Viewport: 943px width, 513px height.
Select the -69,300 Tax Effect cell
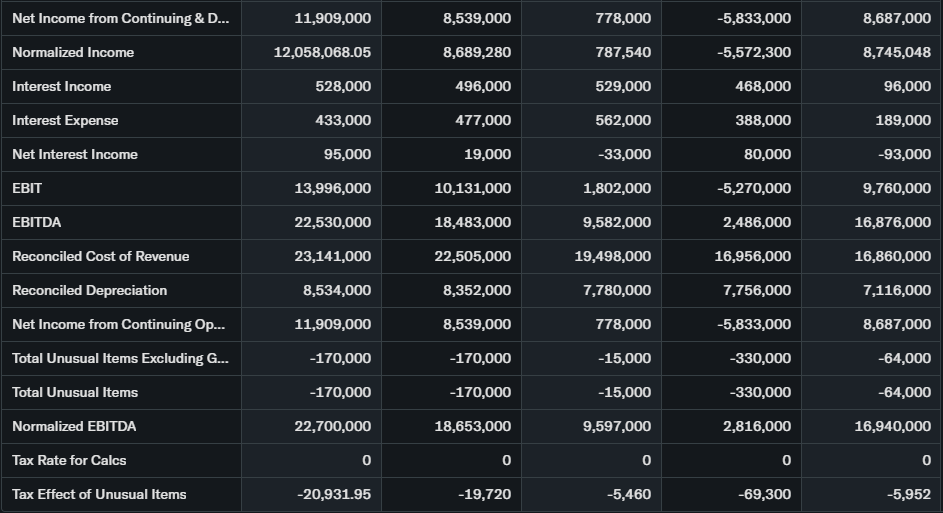763,494
